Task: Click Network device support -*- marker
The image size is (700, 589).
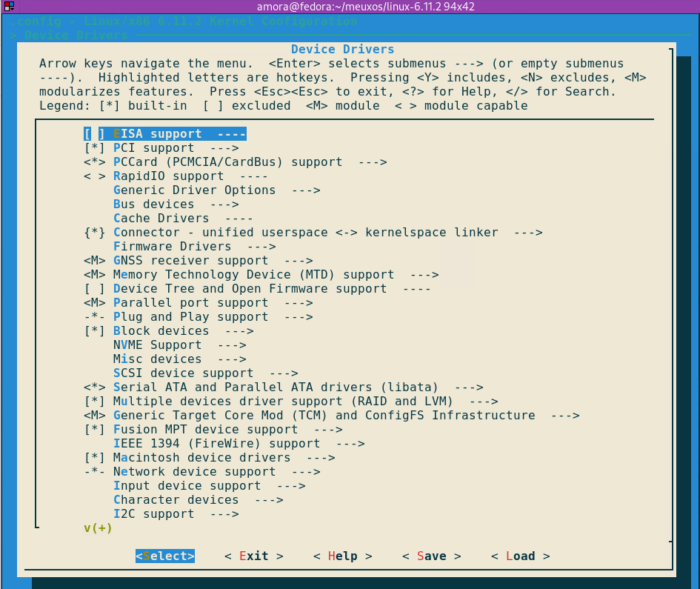Action: 95,471
